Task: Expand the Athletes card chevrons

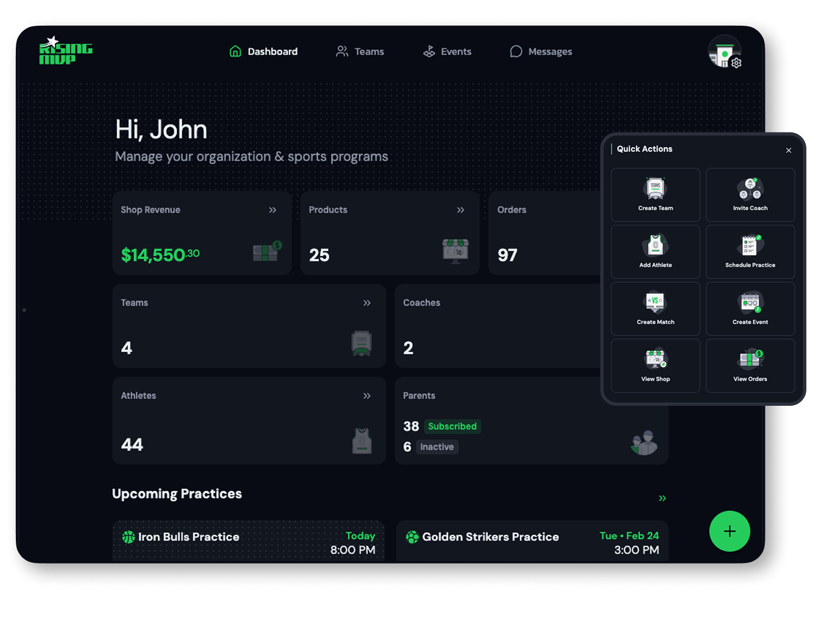Action: pyautogui.click(x=367, y=396)
